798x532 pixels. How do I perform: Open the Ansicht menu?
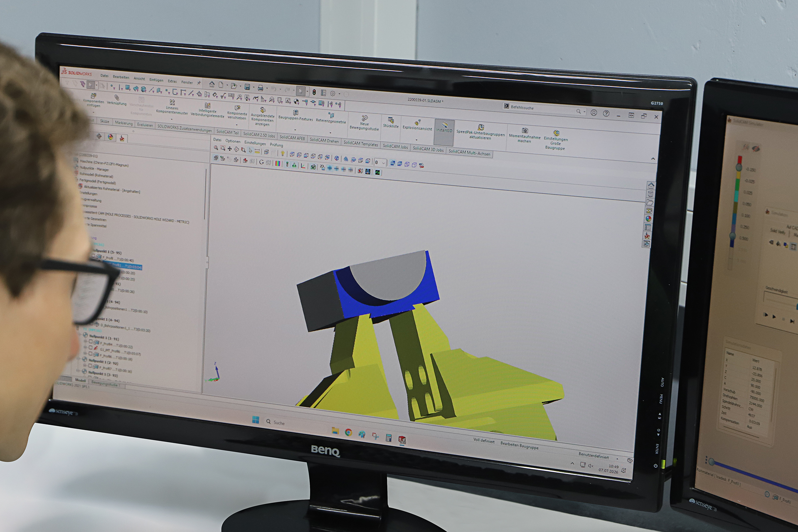pyautogui.click(x=139, y=79)
